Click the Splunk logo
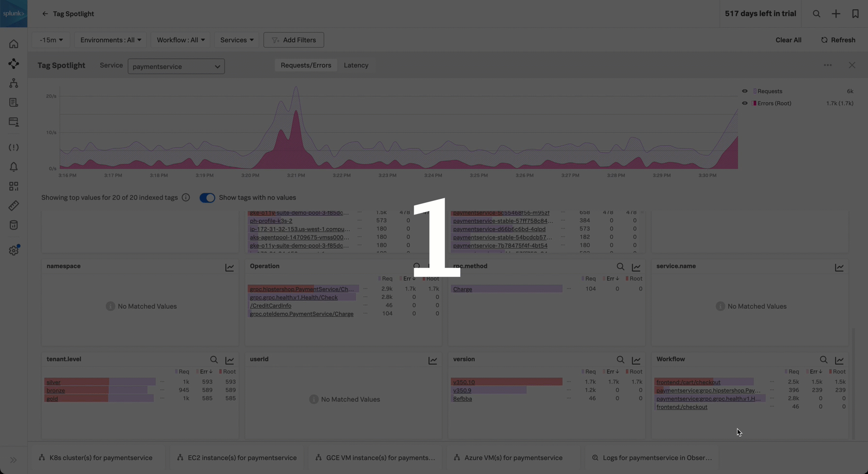 (x=14, y=14)
